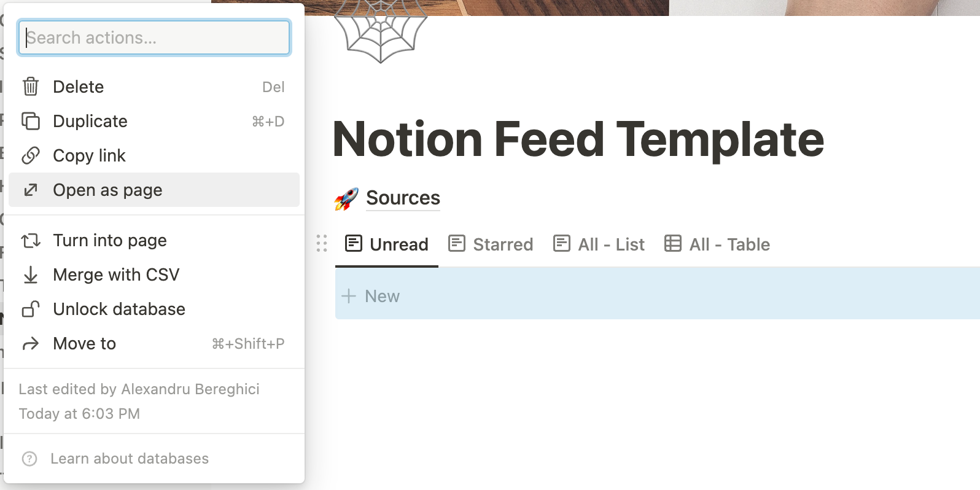Click the six-dot drag handle beside Unread
The height and width of the screenshot is (490, 980).
[322, 244]
